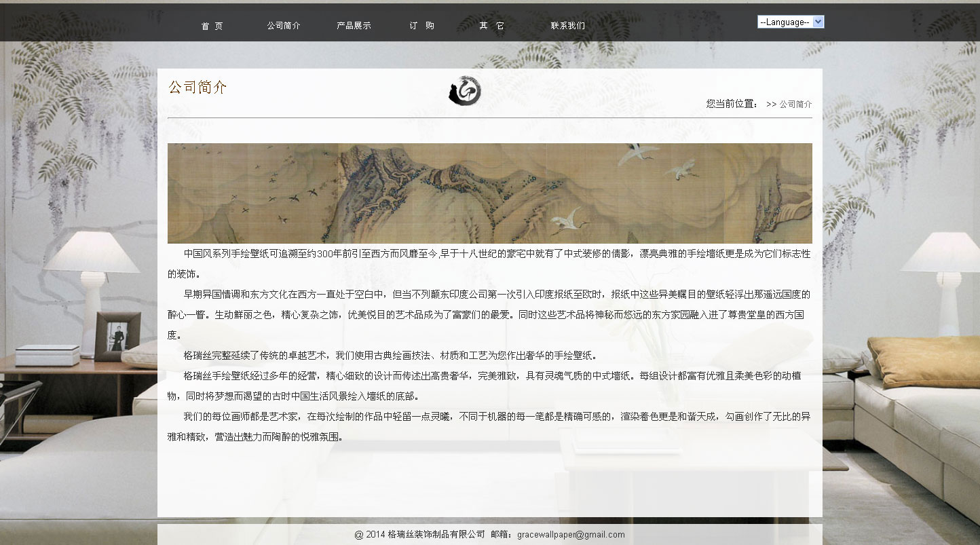Select the 订购 order menu item
980x545 pixels.
421,26
